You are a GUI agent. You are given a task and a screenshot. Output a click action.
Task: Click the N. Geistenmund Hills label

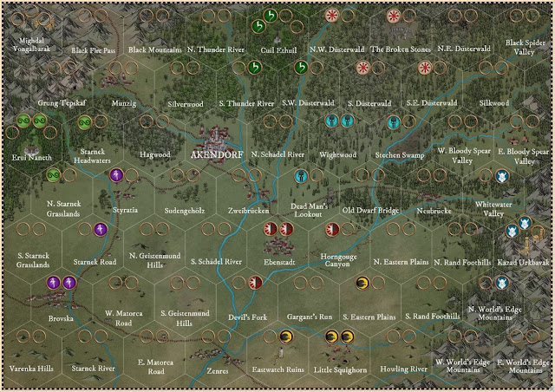(x=154, y=260)
